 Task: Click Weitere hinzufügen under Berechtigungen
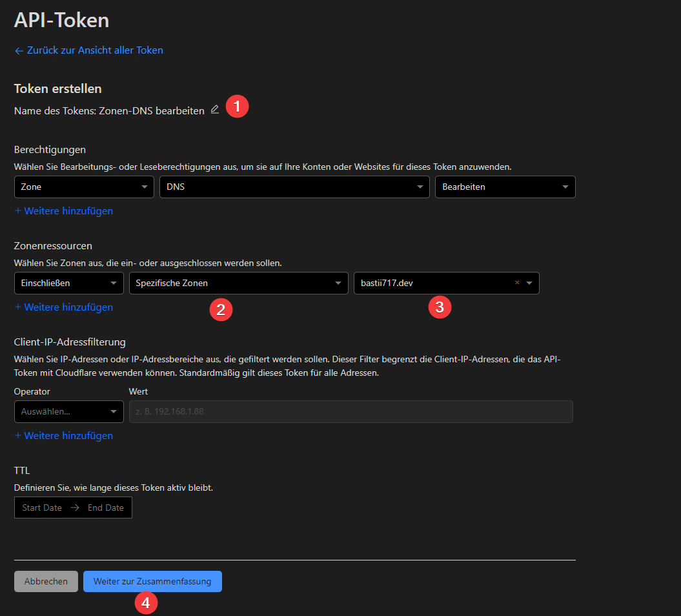click(64, 211)
